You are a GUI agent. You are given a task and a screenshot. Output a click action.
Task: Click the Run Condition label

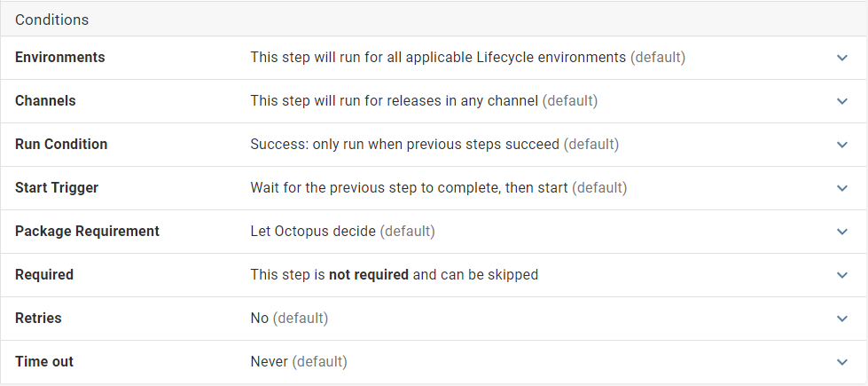61,145
